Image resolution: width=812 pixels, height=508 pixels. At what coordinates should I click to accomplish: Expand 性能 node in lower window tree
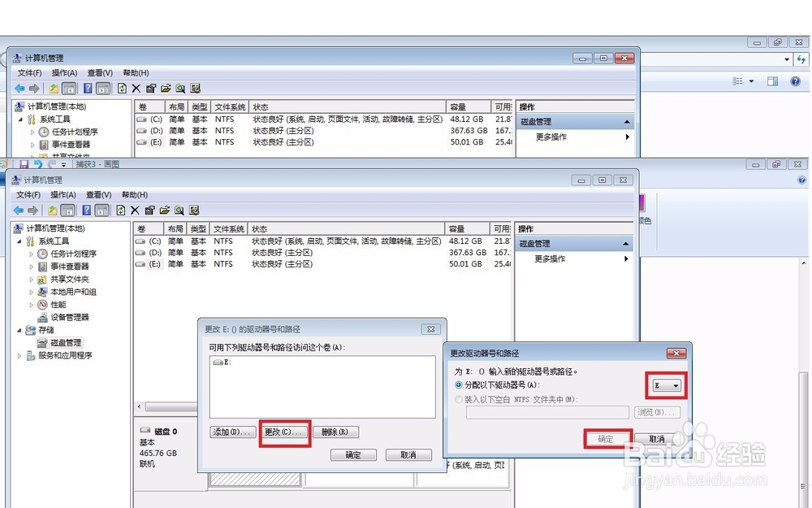click(x=31, y=305)
